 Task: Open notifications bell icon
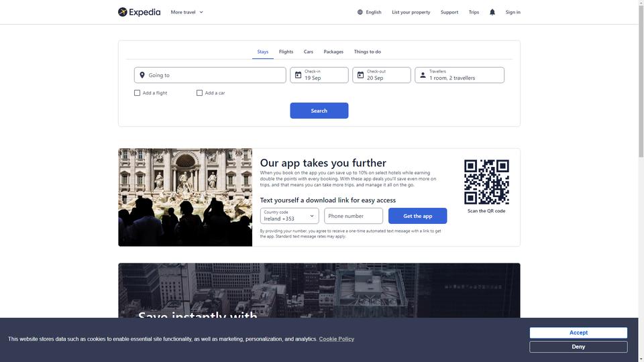click(492, 12)
